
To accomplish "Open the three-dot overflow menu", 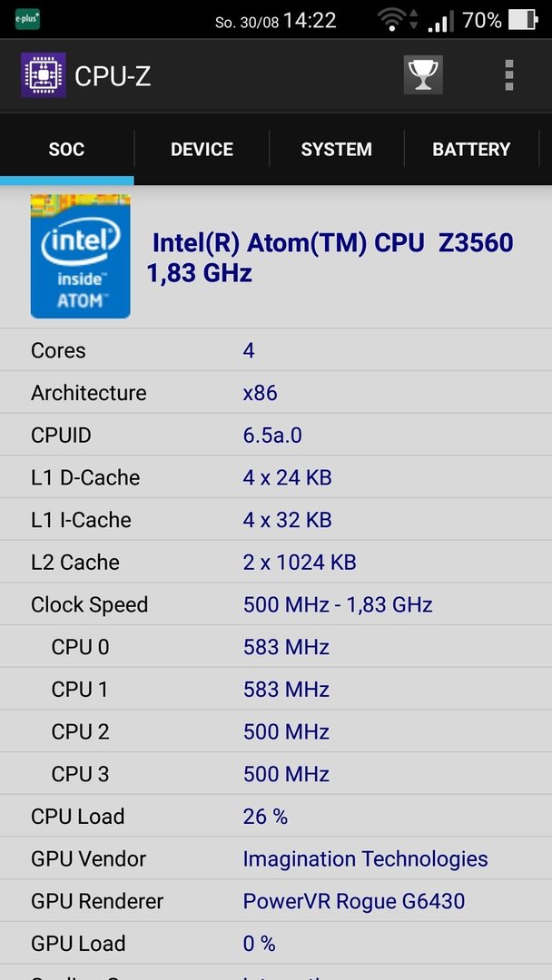I will pos(508,75).
